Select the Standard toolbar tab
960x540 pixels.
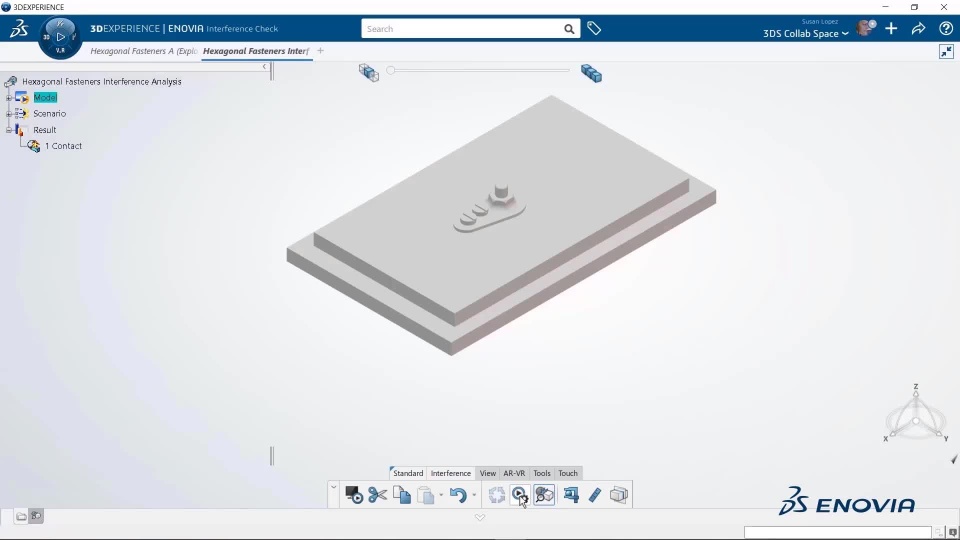point(408,473)
